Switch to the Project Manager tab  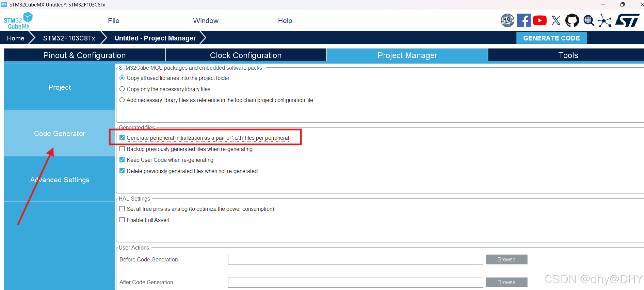(x=407, y=55)
